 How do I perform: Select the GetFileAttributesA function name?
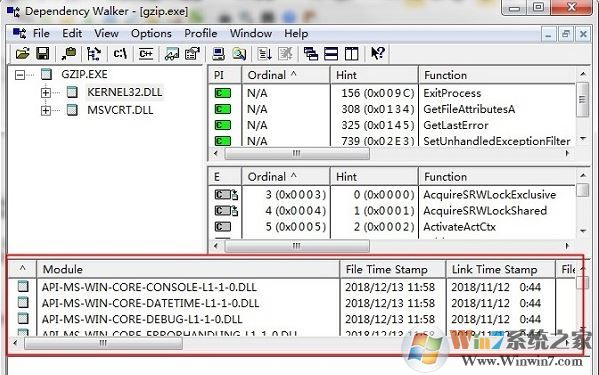(x=469, y=109)
